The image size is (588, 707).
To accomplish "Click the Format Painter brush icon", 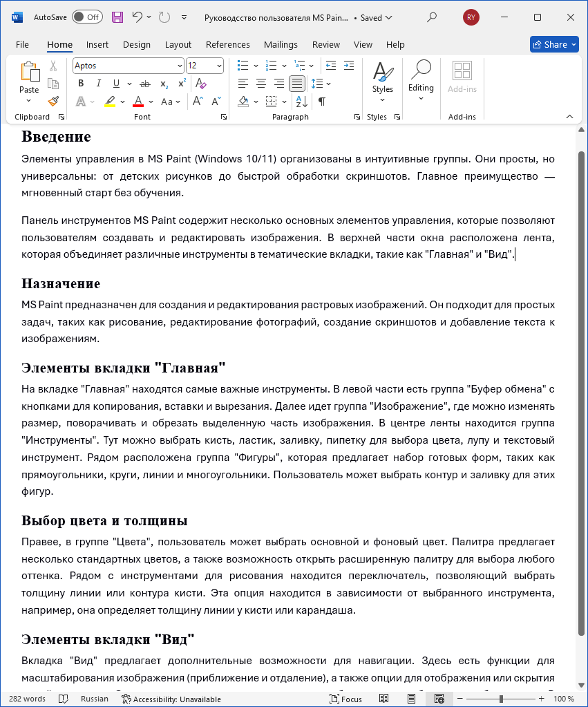I will [x=53, y=102].
